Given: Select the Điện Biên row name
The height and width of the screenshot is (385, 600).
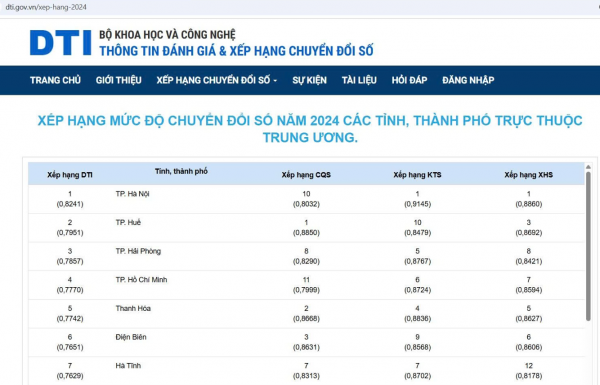Looking at the screenshot, I should coord(131,337).
